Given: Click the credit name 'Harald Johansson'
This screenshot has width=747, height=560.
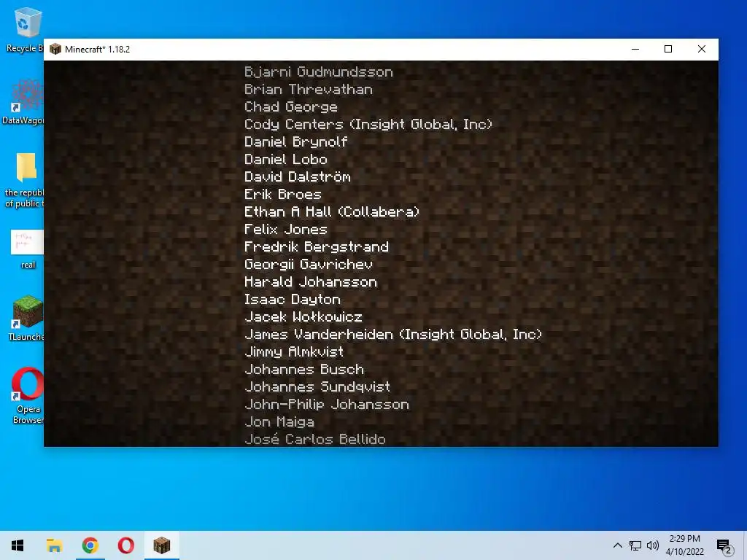Looking at the screenshot, I should coord(311,282).
